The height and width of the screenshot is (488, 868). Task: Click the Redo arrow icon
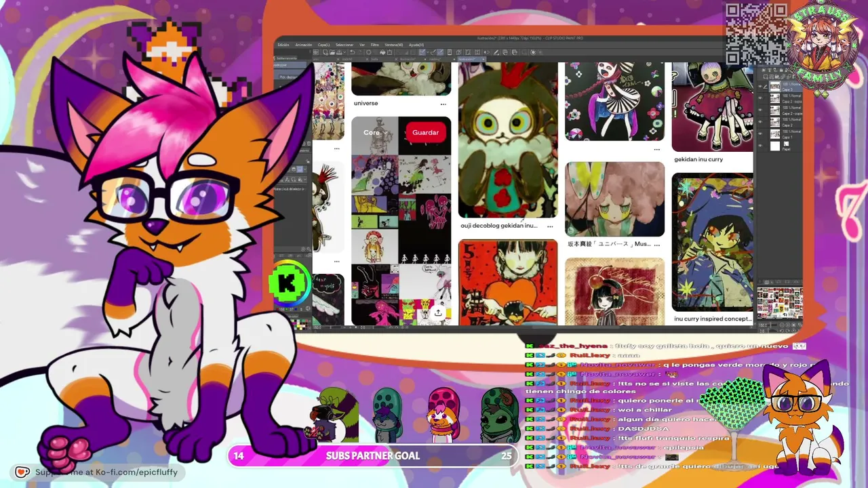tap(361, 52)
